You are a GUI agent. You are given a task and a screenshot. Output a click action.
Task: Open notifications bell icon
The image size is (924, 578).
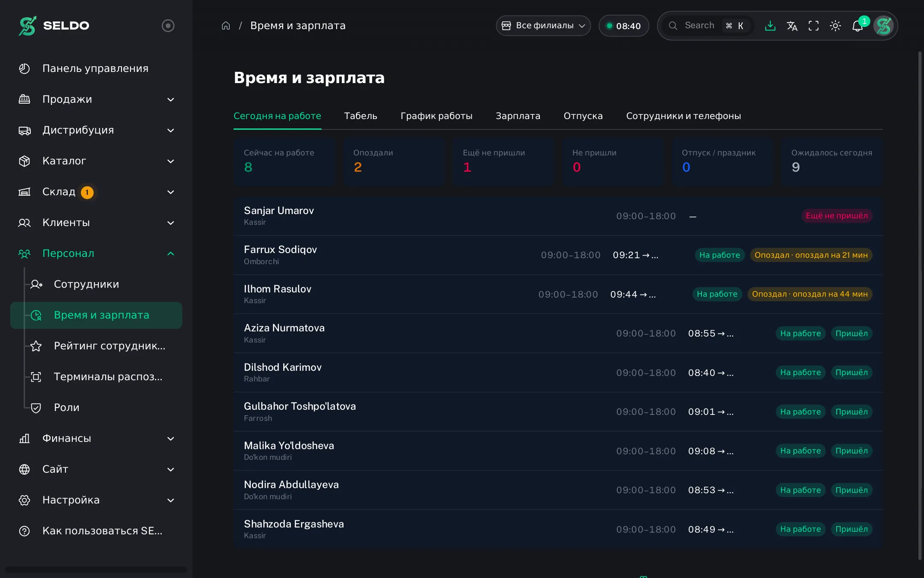point(858,26)
